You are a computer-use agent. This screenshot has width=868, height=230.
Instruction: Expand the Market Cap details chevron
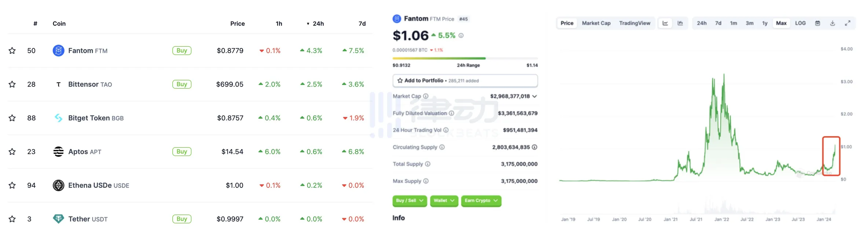(535, 96)
